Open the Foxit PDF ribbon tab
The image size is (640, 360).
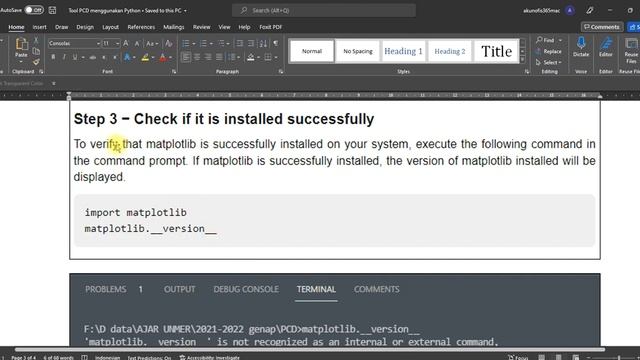point(271,27)
